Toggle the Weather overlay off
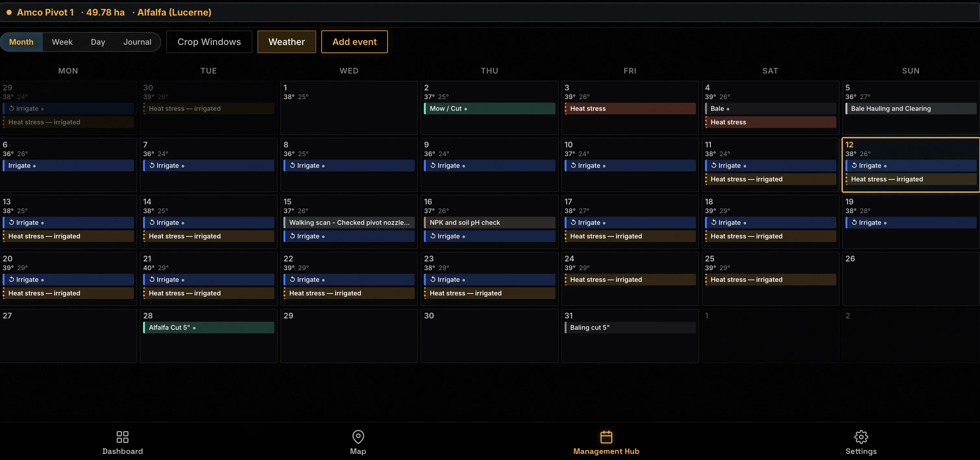This screenshot has width=980, height=460. pyautogui.click(x=286, y=42)
